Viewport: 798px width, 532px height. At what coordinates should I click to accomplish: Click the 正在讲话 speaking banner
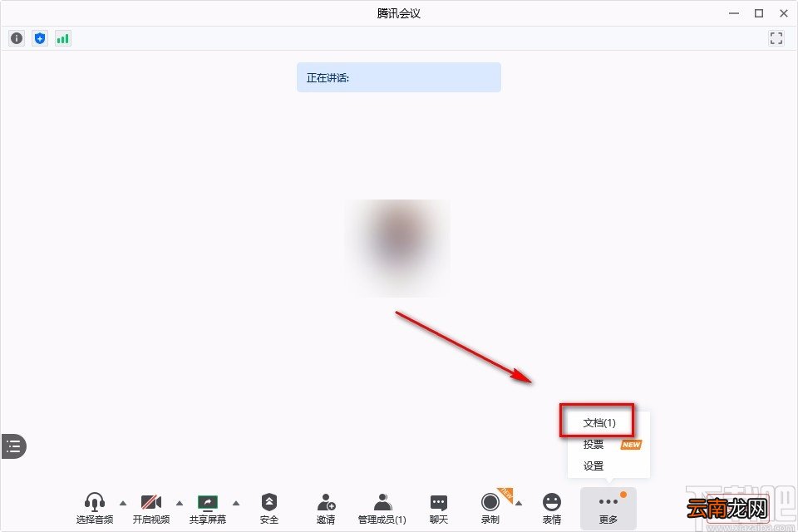pyautogui.click(x=399, y=77)
